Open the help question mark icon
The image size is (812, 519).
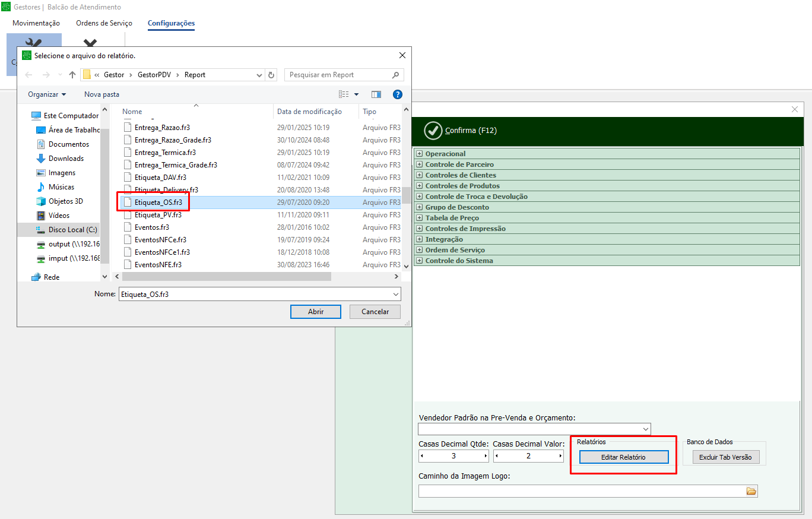click(x=398, y=94)
